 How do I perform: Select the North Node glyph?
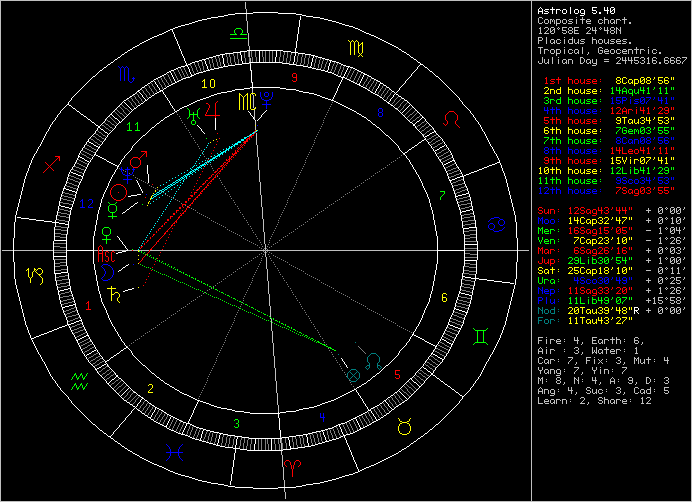(x=373, y=359)
